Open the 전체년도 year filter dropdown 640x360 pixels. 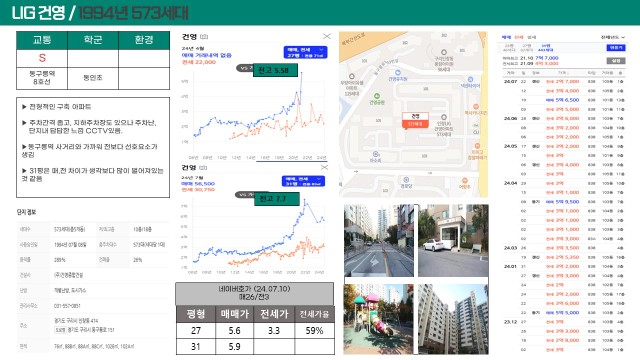click(613, 37)
